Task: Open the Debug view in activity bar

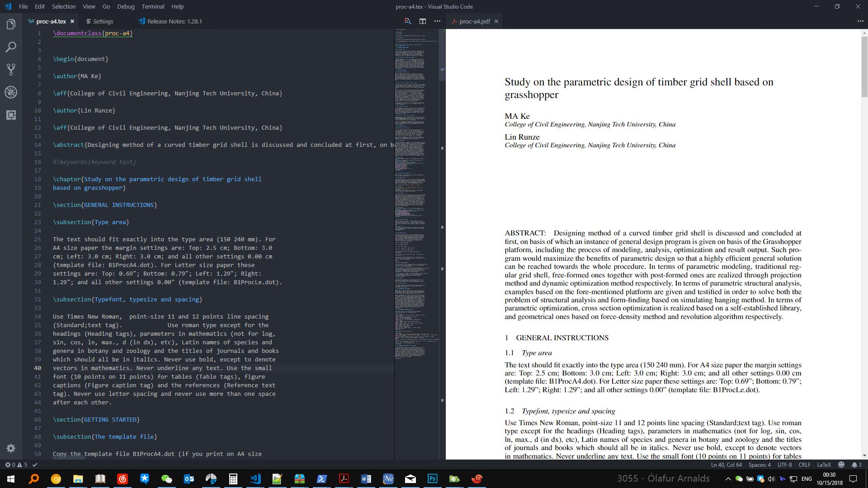Action: pyautogui.click(x=11, y=92)
